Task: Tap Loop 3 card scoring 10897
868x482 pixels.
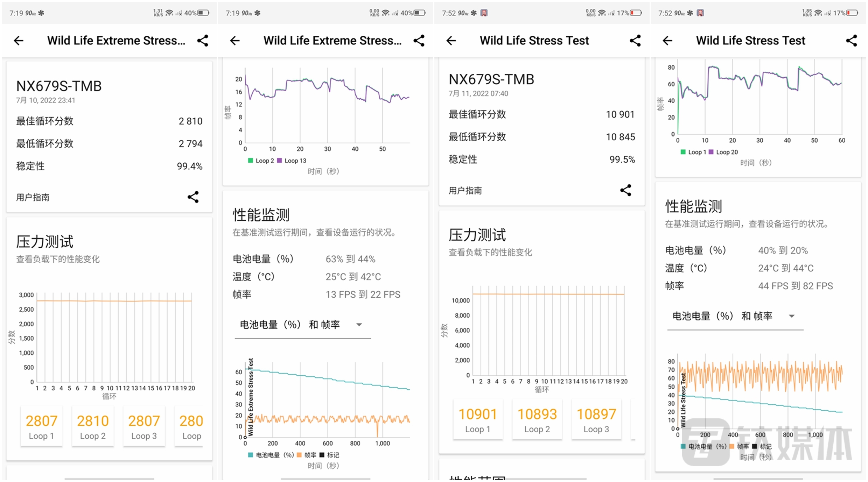Action: pos(596,420)
